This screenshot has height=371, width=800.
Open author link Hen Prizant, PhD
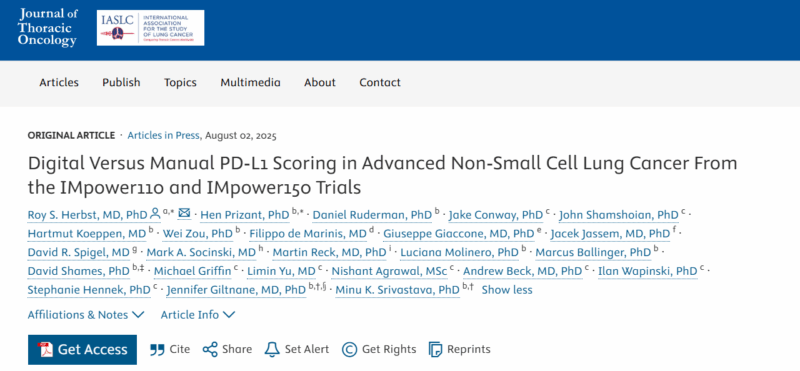point(245,215)
